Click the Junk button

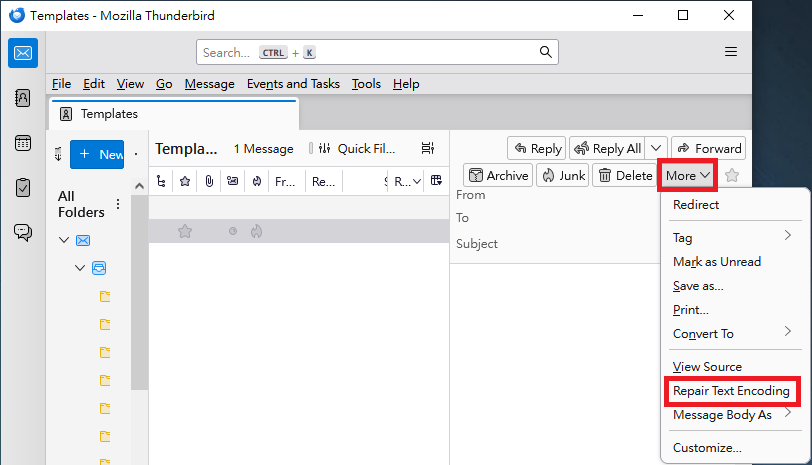(x=562, y=176)
